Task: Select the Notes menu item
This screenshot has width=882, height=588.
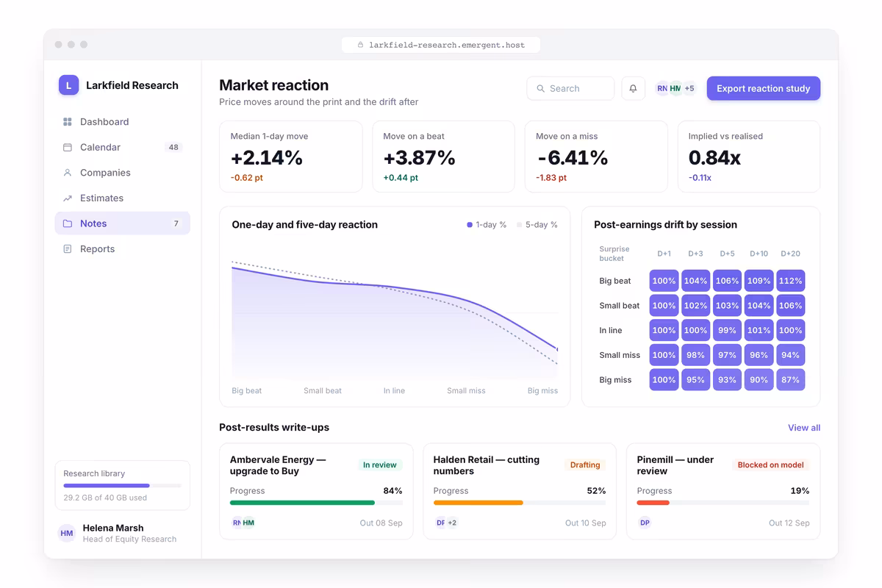Action: point(123,223)
